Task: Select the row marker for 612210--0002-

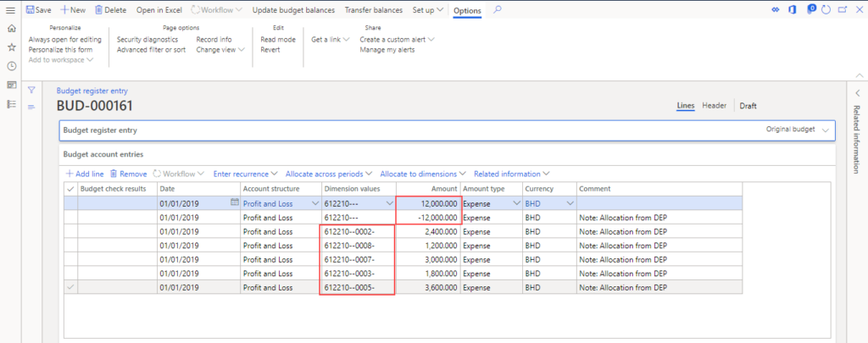Action: click(x=70, y=231)
